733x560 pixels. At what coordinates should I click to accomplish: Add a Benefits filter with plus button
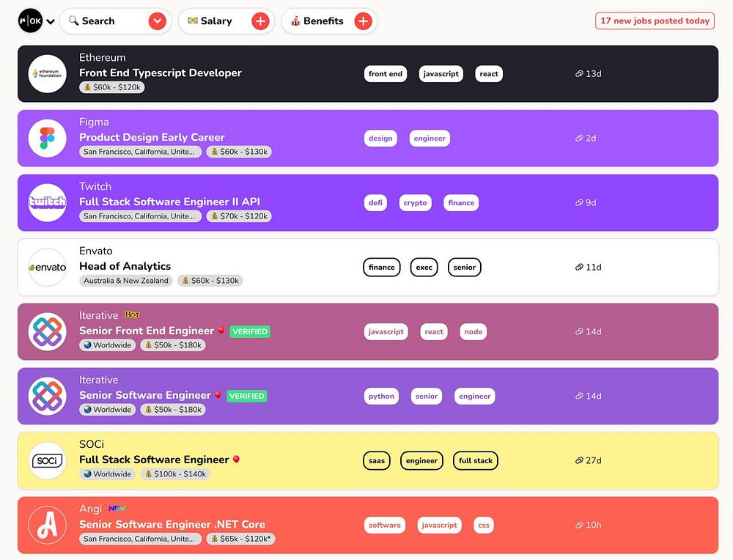364,21
